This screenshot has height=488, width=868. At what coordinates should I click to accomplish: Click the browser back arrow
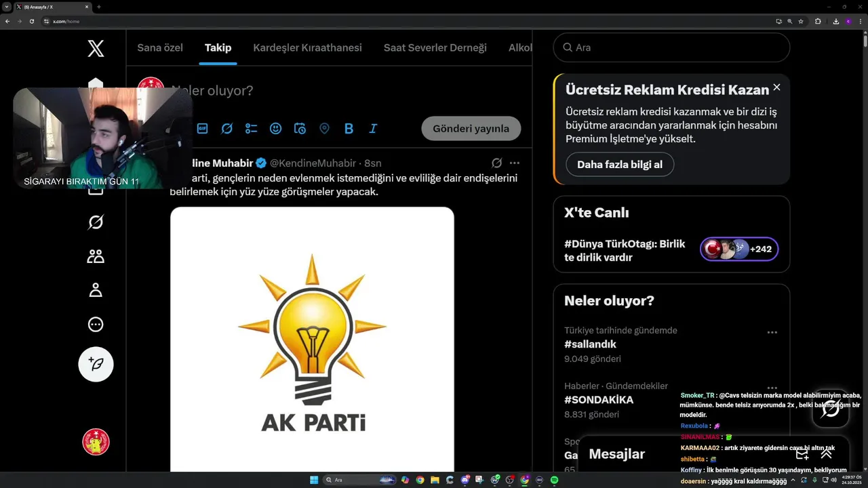tap(7, 21)
